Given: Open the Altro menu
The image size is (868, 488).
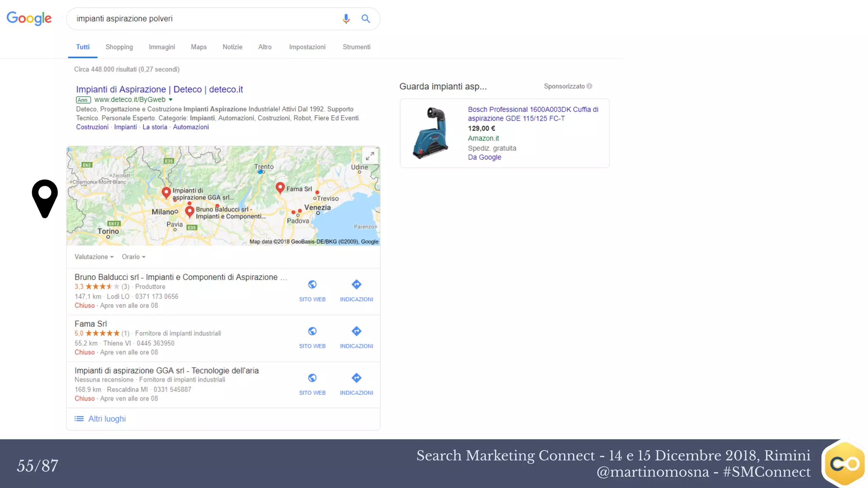Looking at the screenshot, I should (265, 47).
